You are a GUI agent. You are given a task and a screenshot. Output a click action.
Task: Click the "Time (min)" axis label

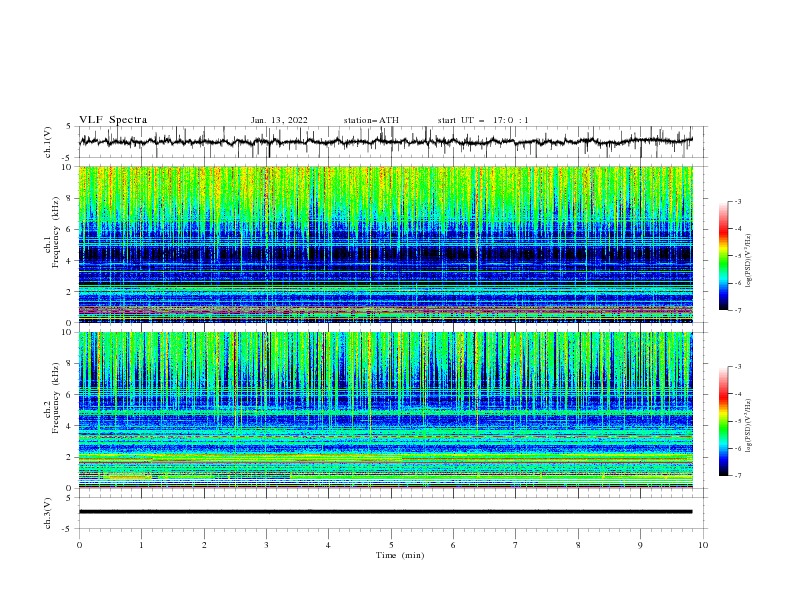400,555
